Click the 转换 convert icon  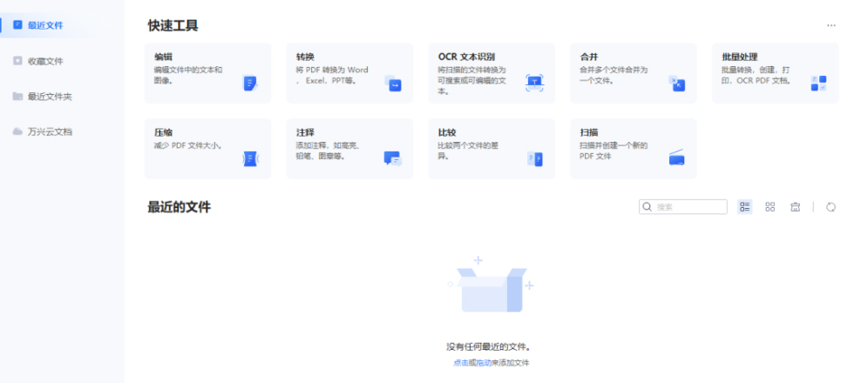[x=393, y=84]
